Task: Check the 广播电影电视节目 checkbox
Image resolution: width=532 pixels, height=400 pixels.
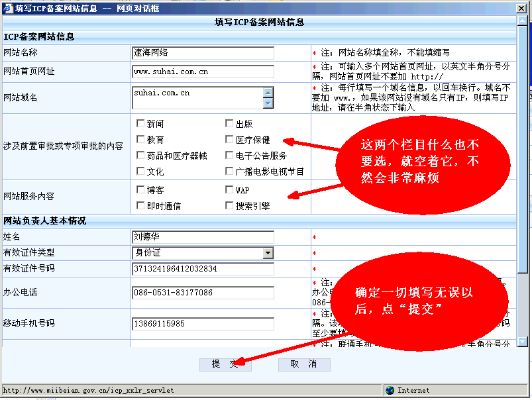Action: coord(229,172)
